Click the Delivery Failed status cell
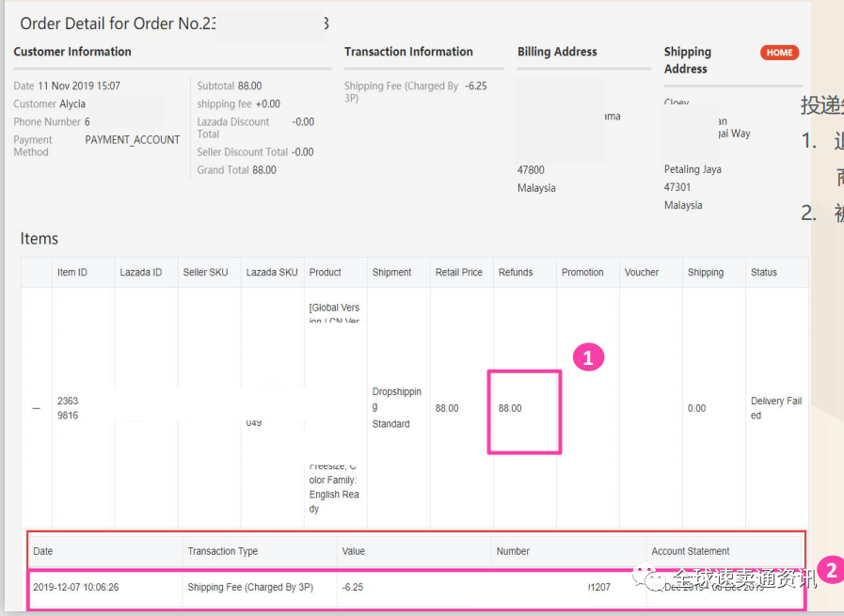Viewport: 844px width, 616px height. pyautogui.click(x=775, y=408)
